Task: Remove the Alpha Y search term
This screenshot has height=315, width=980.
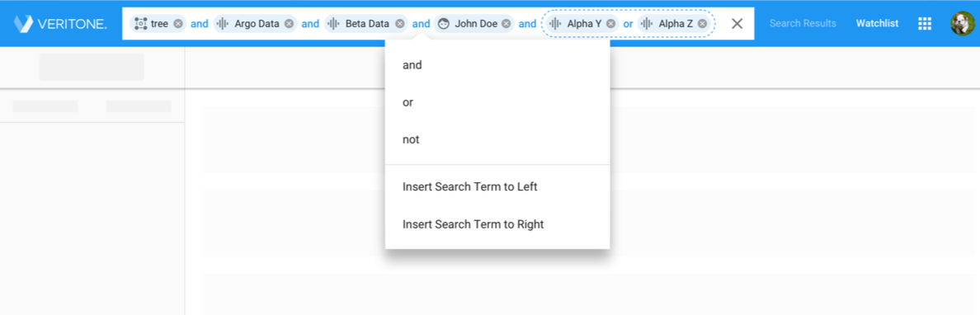Action: coord(610,24)
